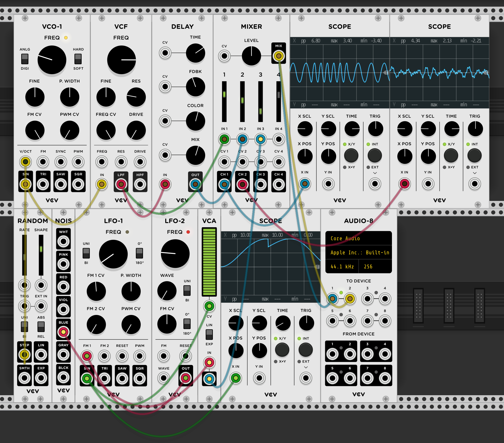504x443 pixels.
Task: Open the 44.1 kHz sample rate selector
Action: point(342,267)
